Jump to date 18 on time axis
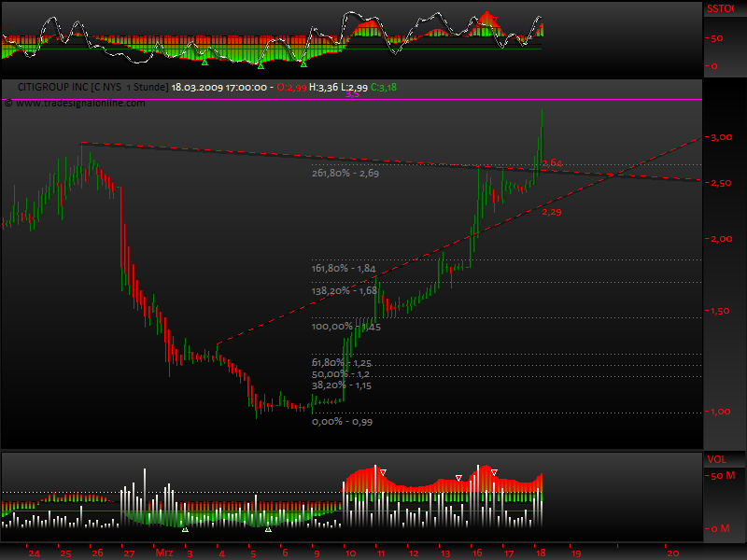The width and height of the screenshot is (747, 560). pos(541,553)
